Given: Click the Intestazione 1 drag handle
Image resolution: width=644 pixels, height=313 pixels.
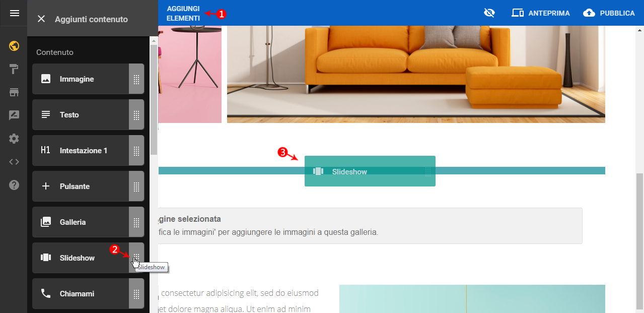Looking at the screenshot, I should click(136, 151).
